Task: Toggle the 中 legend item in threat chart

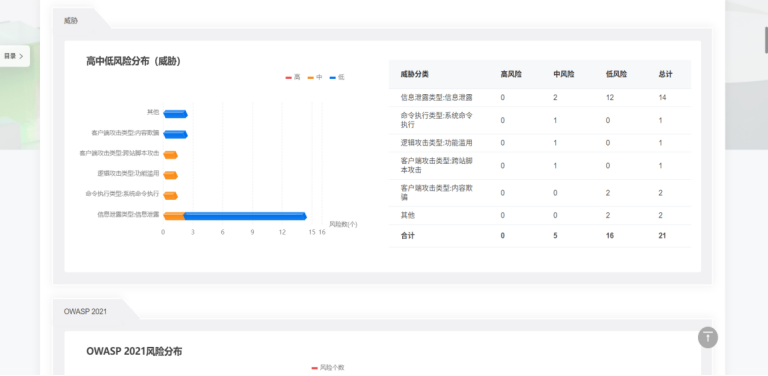Action: point(315,77)
